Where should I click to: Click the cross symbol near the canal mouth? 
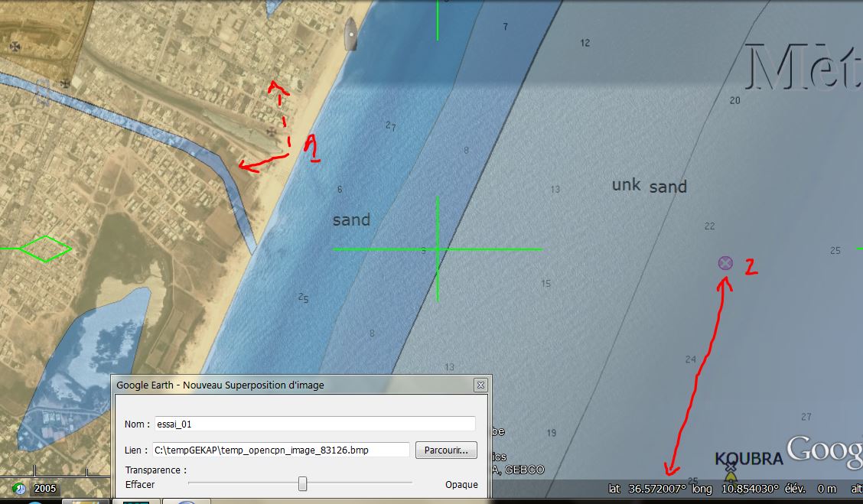(271, 132)
